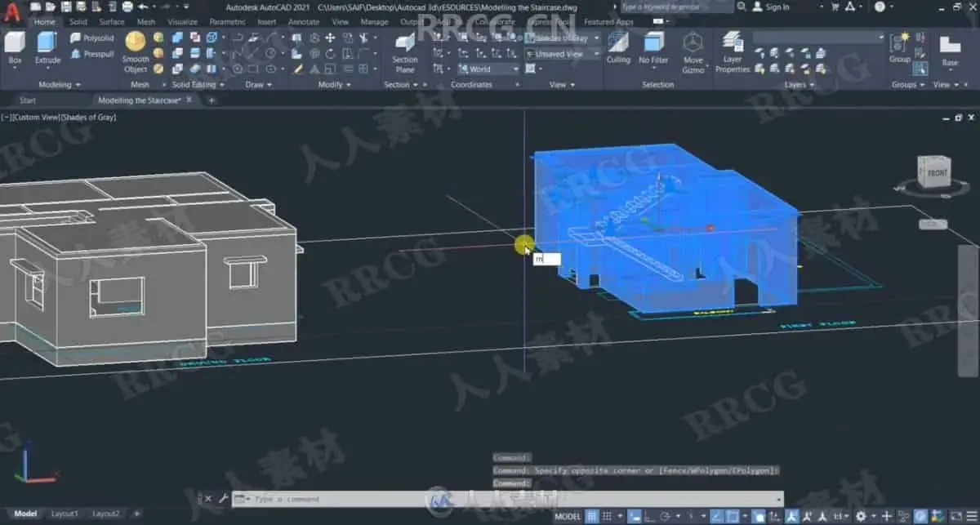Click the new drawing tab plus button
This screenshot has height=525, width=980.
pyautogui.click(x=212, y=100)
